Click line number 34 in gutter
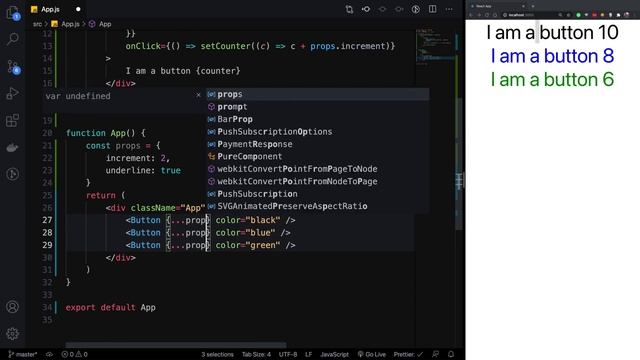Image resolution: width=640 pixels, height=360 pixels. coord(47,307)
